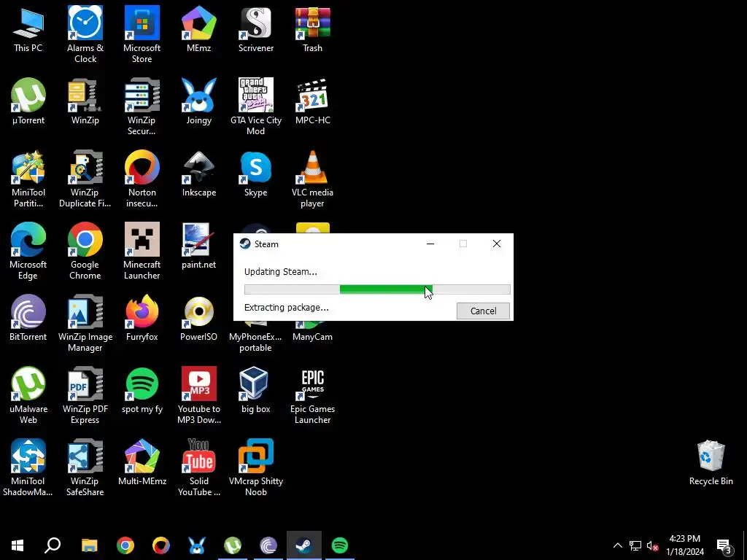Click the Epic Games Launcher shortcut

coord(312,395)
